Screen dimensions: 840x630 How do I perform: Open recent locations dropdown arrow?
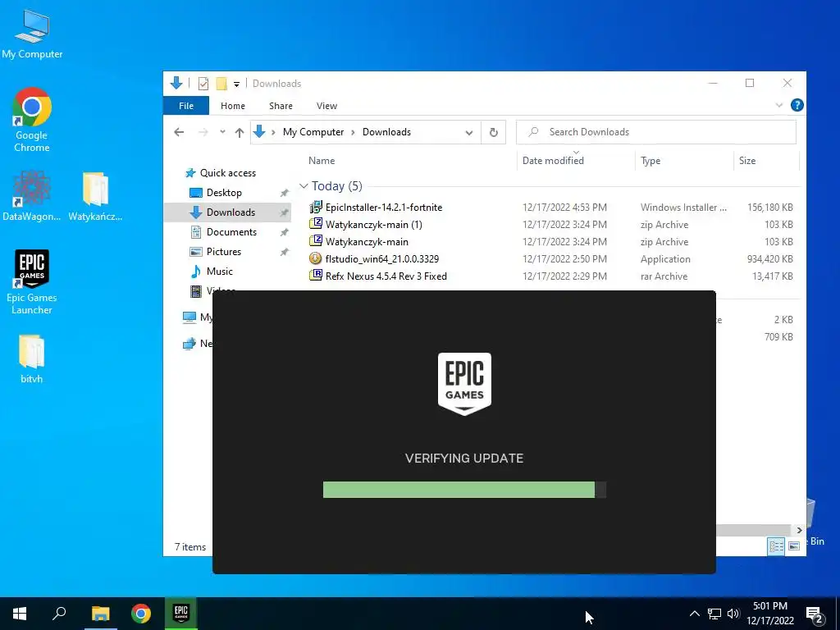click(222, 132)
